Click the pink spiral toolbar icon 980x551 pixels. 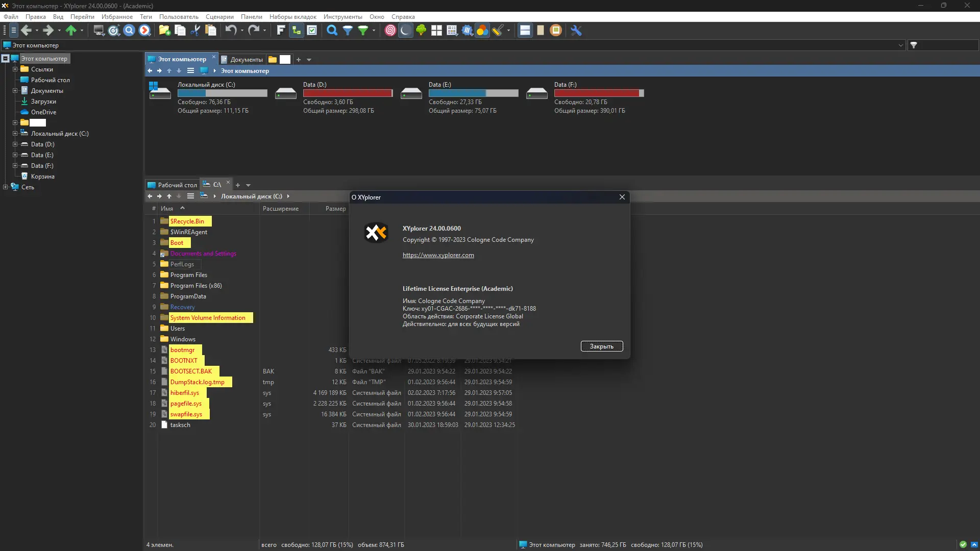[390, 31]
